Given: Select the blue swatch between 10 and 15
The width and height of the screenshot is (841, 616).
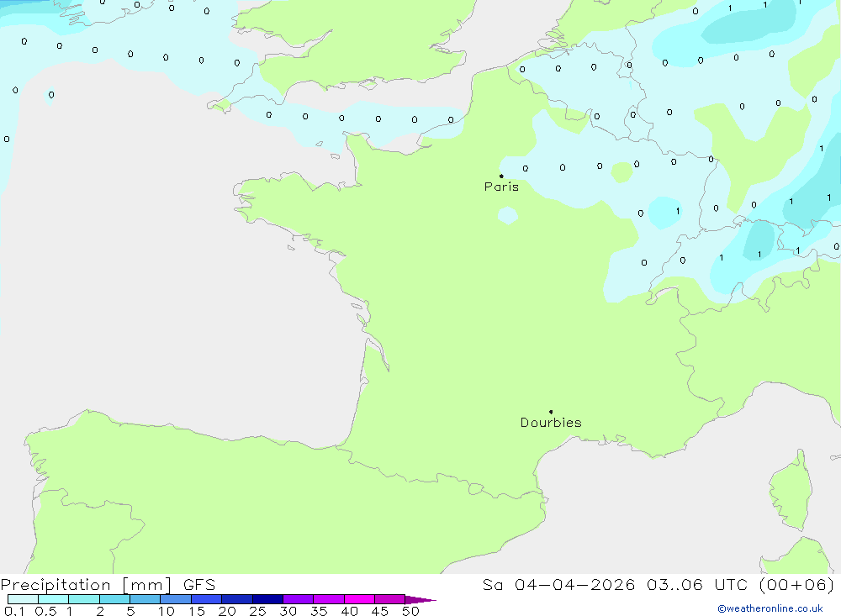Looking at the screenshot, I should [176, 599].
